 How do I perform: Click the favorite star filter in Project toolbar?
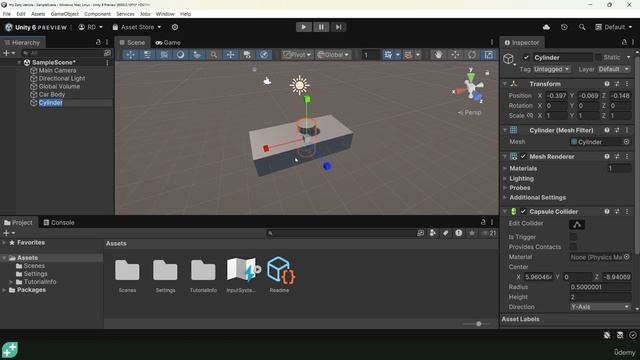tap(472, 233)
